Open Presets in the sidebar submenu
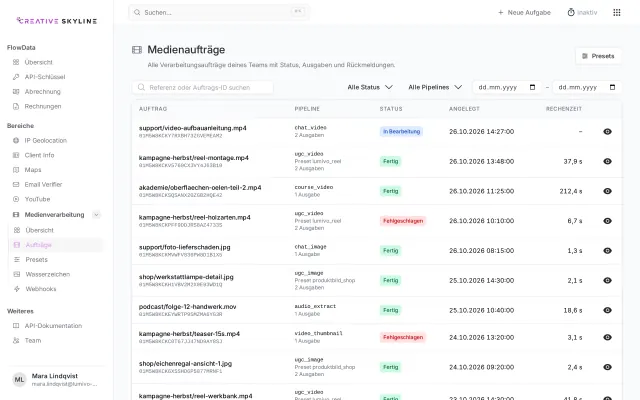This screenshot has width=640, height=400. coord(36,260)
